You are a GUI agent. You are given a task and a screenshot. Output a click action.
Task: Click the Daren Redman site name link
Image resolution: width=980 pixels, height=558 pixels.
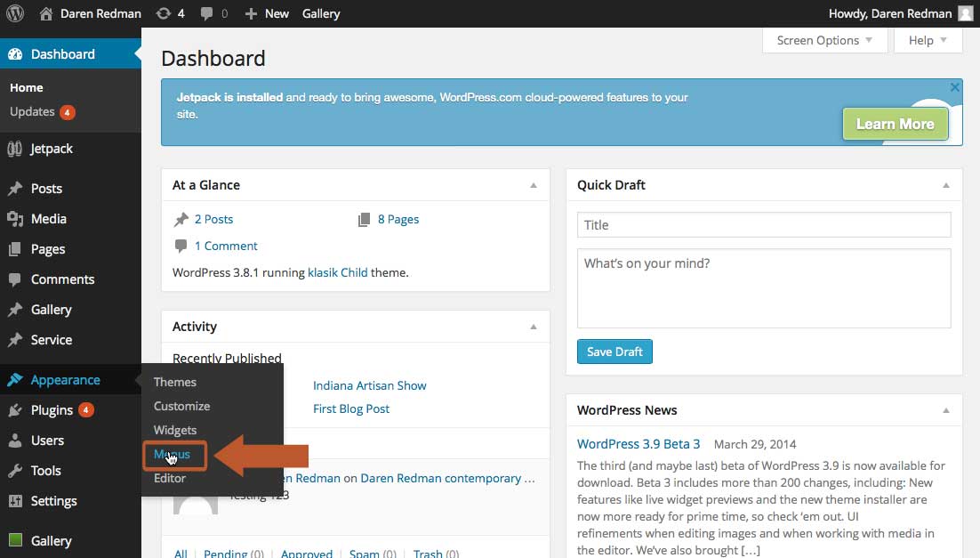coord(100,13)
